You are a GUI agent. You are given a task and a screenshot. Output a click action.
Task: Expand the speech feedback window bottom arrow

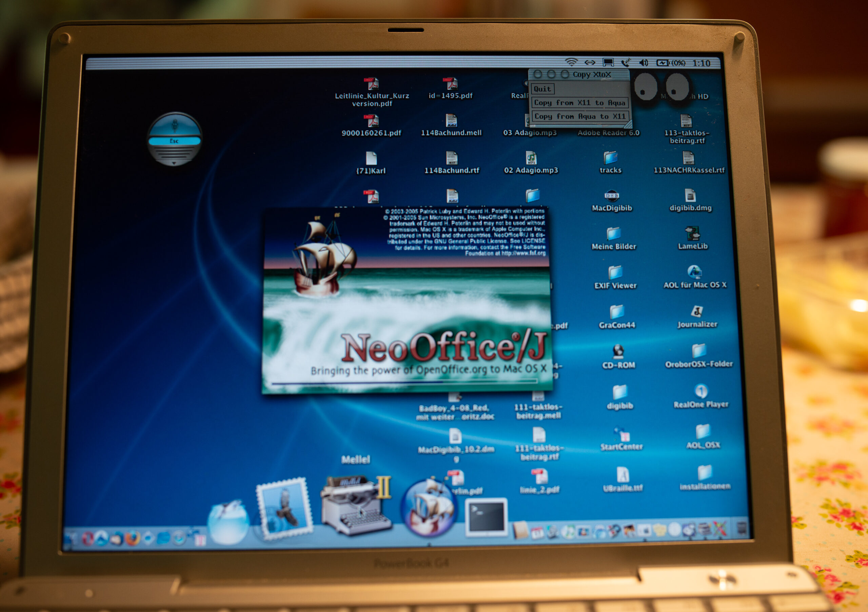[174, 163]
